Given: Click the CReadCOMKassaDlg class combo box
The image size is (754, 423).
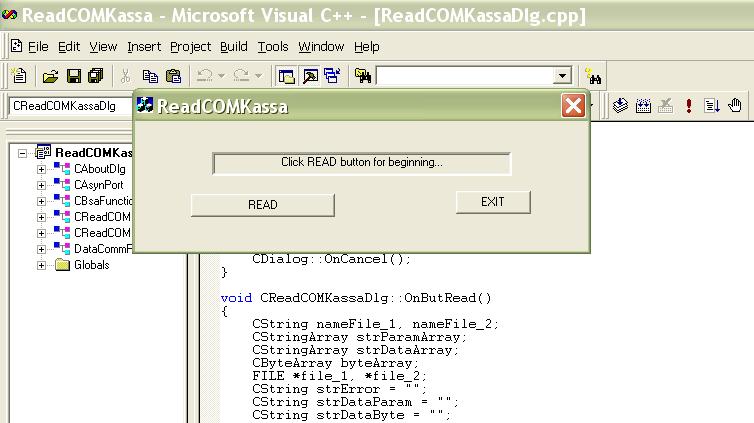Looking at the screenshot, I should 70,106.
